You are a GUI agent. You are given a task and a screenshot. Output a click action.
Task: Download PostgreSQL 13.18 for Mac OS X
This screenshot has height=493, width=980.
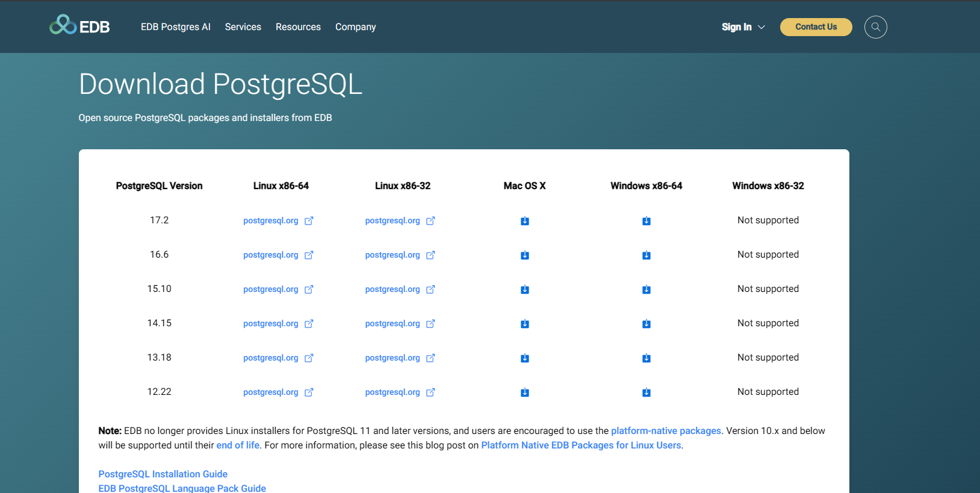click(x=525, y=358)
